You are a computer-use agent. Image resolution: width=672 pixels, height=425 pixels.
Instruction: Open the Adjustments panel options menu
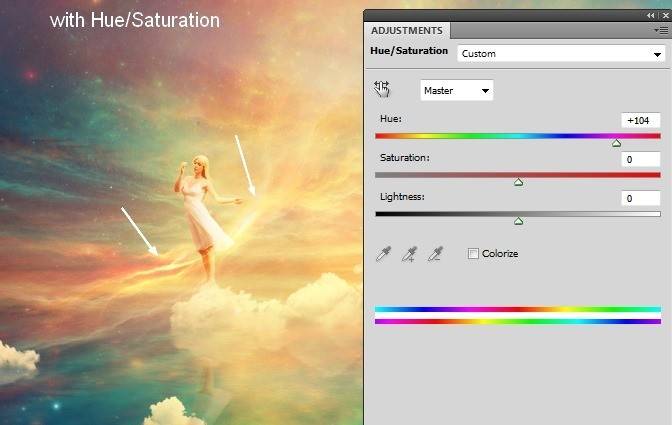661,31
